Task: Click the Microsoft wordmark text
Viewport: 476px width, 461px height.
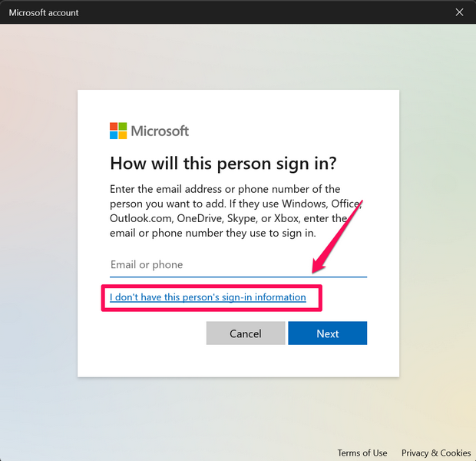Action: pos(160,131)
